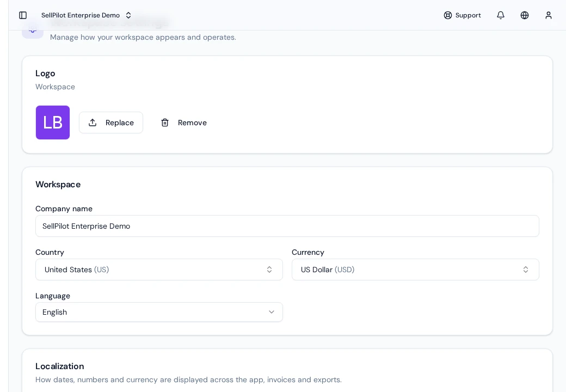The image size is (566, 392).
Task: Click the Support lifebuoy icon
Action: point(447,15)
